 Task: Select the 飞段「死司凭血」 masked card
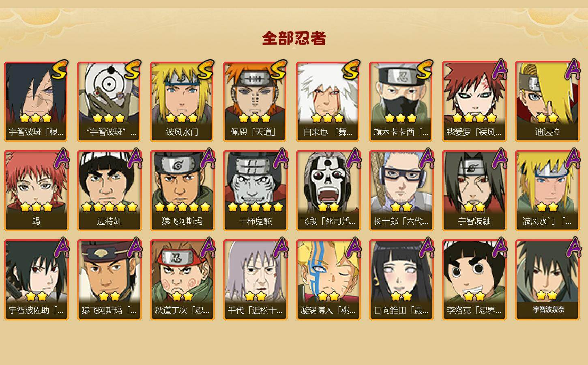pyautogui.click(x=328, y=191)
